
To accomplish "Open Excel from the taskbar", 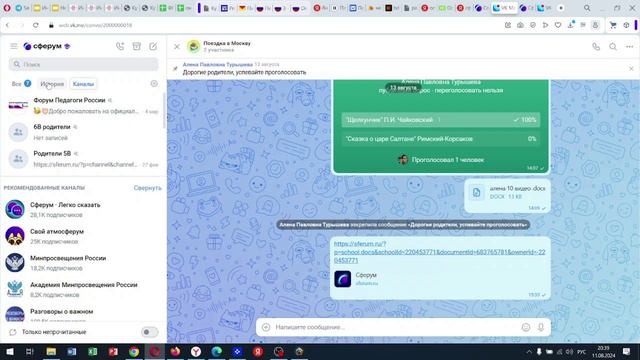I will pos(93,351).
